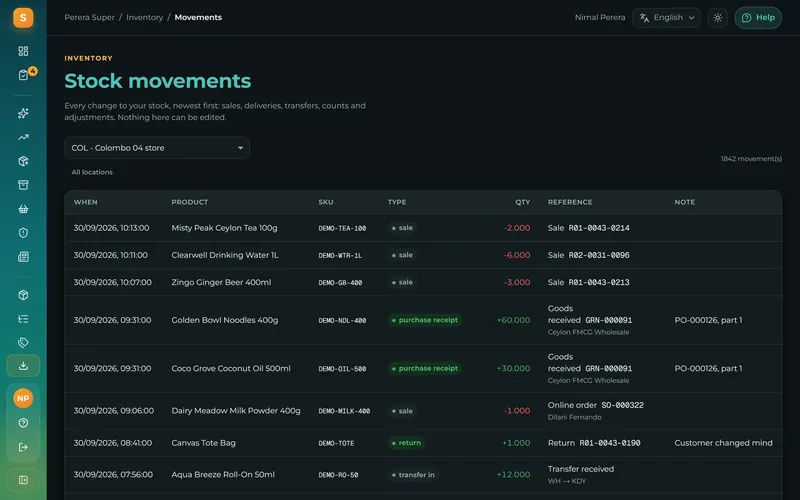Toggle light theme with sun icon
The width and height of the screenshot is (800, 500).
point(717,18)
